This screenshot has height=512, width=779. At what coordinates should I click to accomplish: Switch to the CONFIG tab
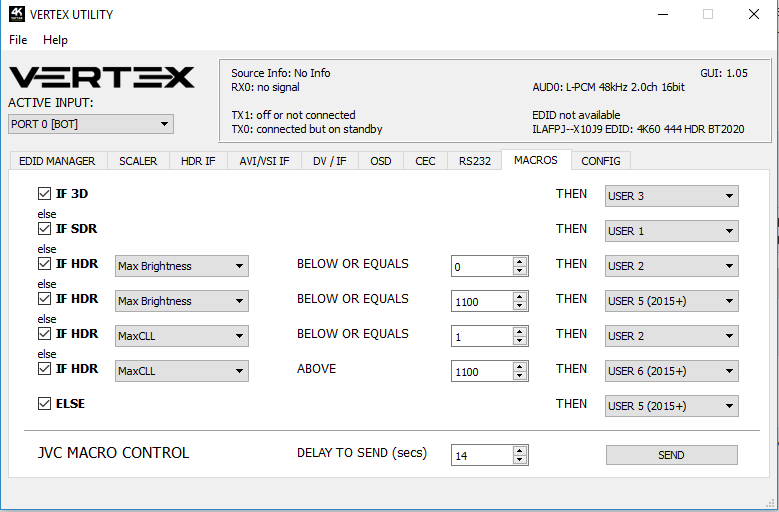point(601,161)
